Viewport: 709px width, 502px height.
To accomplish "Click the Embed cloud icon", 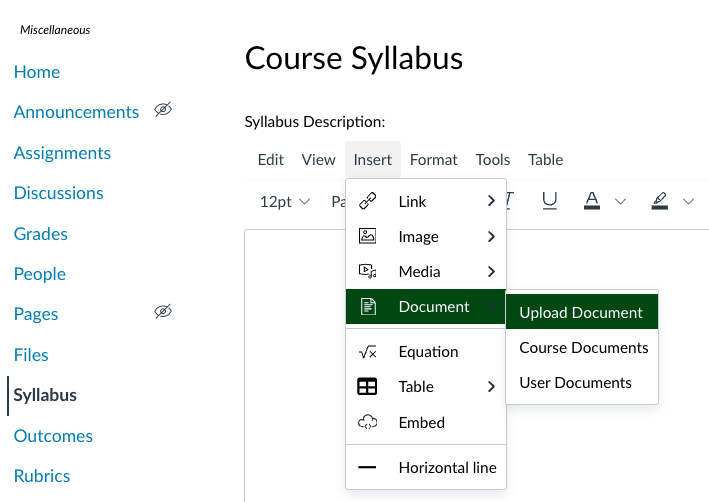I will point(367,422).
